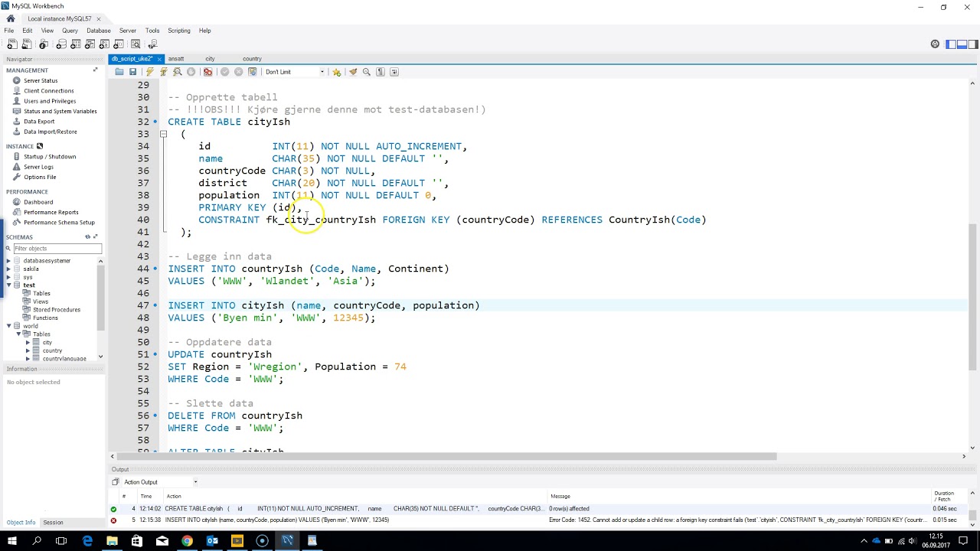Save the script with disk icon

point(132,72)
